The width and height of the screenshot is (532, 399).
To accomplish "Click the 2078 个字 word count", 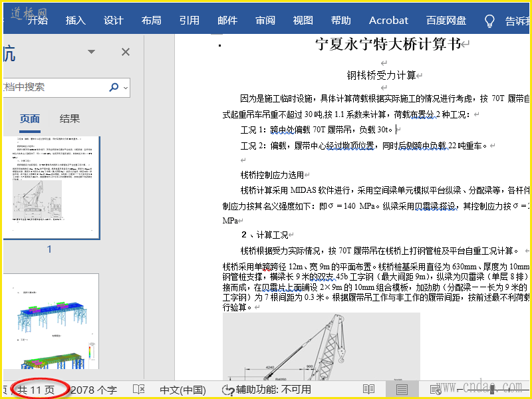I will point(94,390).
